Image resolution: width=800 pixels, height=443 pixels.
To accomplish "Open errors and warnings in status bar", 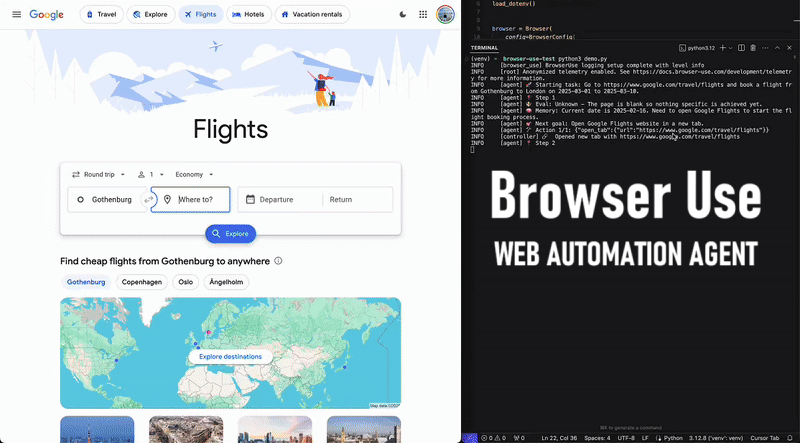I will click(x=493, y=438).
